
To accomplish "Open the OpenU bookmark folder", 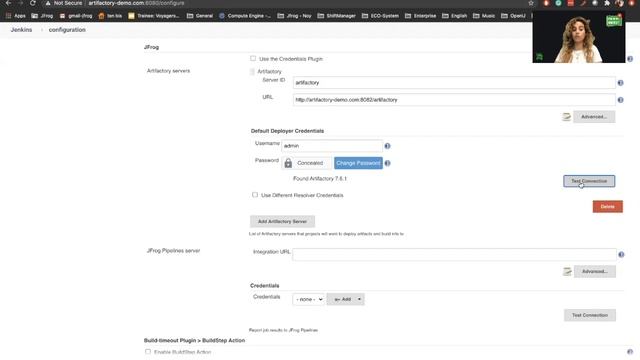I will point(513,16).
